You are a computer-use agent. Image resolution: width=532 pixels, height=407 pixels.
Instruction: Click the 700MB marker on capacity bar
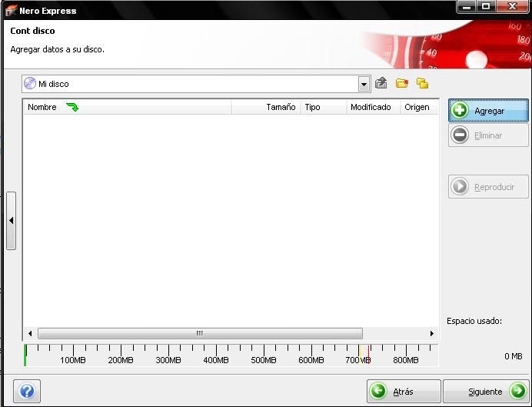pos(358,360)
